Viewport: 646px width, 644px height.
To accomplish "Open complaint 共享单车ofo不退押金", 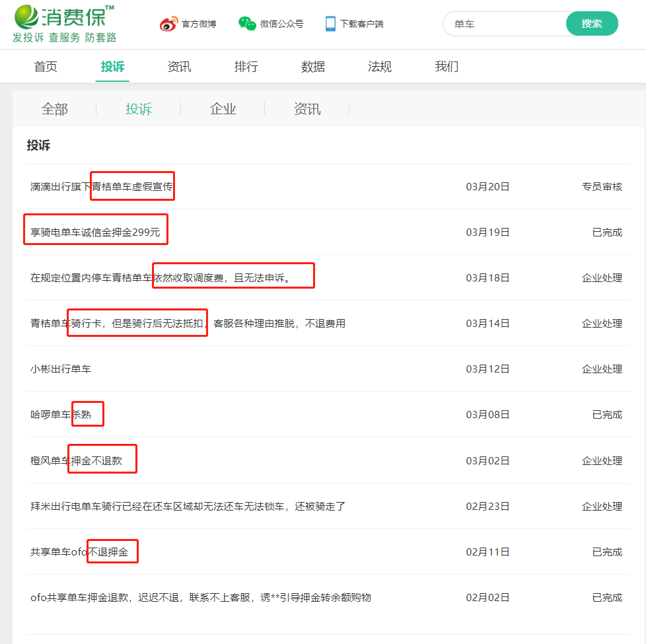I will 79,552.
